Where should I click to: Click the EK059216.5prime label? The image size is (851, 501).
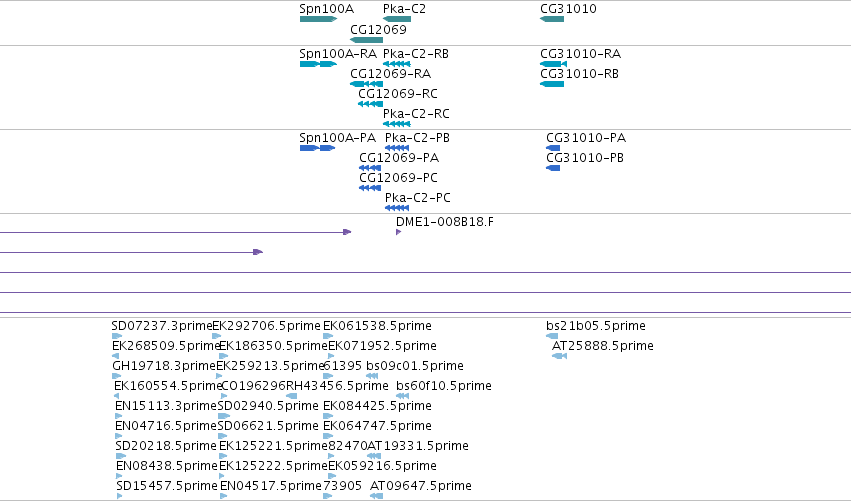(383, 467)
